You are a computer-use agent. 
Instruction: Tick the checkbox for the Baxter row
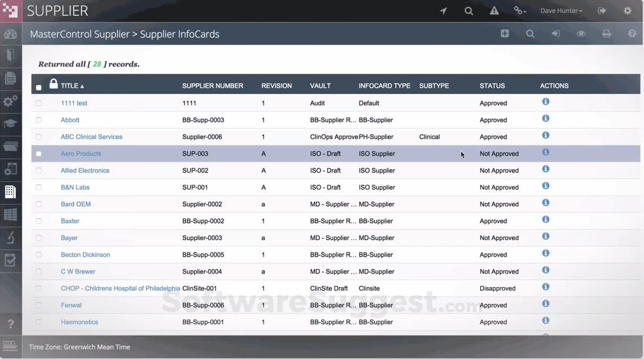[38, 221]
